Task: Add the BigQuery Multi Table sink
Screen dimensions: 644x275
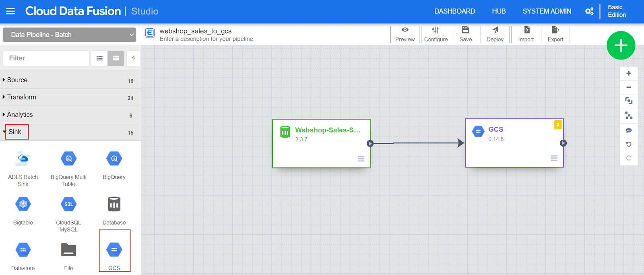Action: click(68, 169)
